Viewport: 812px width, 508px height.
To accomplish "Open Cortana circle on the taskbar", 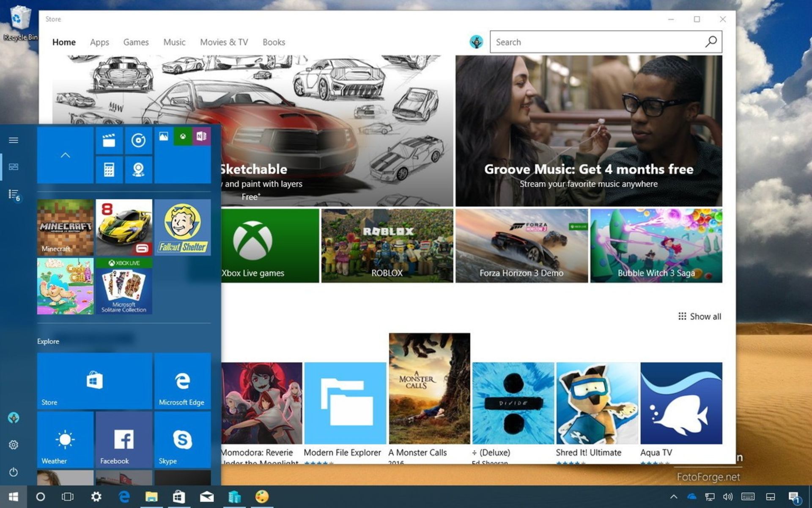I will (41, 497).
